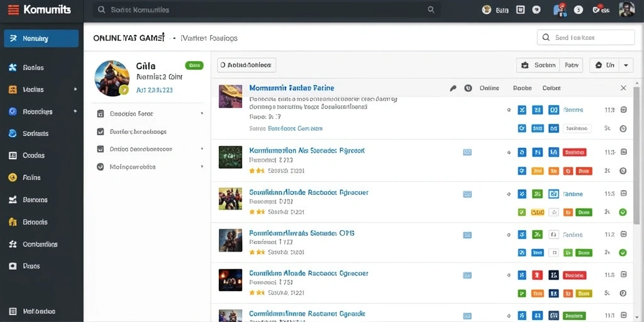This screenshot has width=644, height=322.
Task: Focus the Sond search box below top bar
Action: click(x=586, y=37)
